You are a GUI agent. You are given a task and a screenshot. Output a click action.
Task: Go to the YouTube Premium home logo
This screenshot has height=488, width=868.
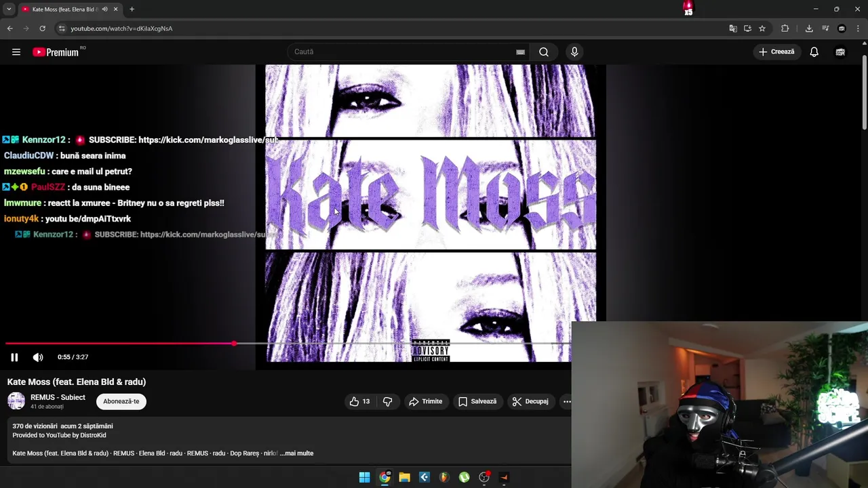(x=56, y=52)
